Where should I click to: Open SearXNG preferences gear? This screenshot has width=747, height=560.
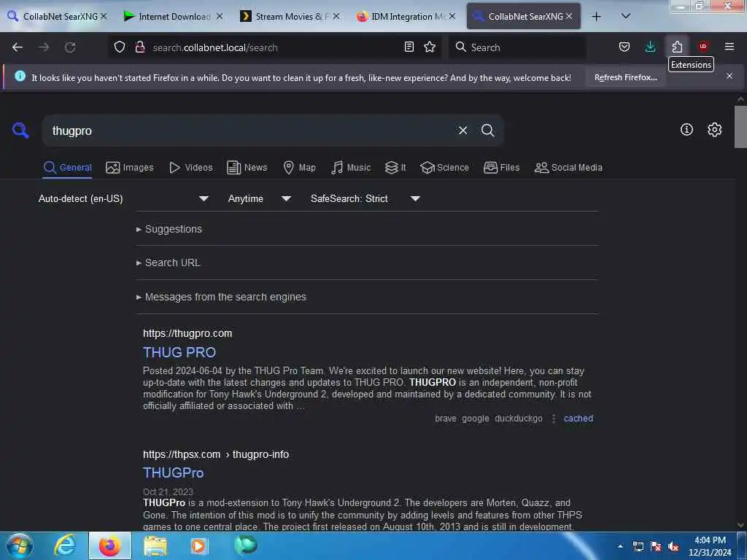[x=714, y=130]
